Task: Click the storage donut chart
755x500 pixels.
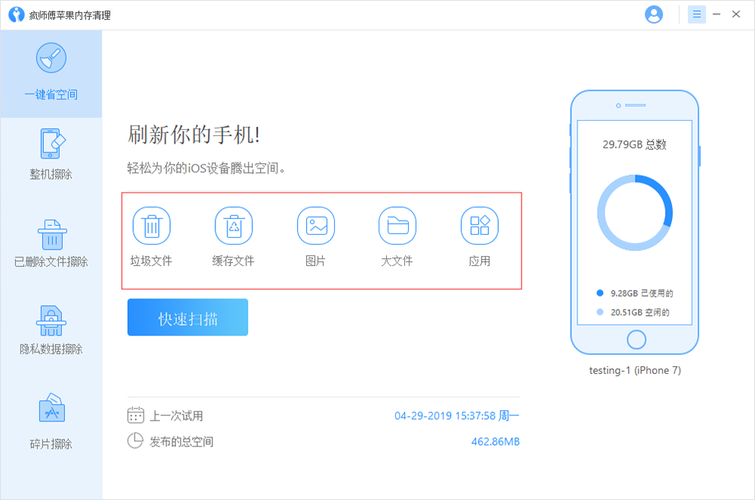Action: point(635,212)
